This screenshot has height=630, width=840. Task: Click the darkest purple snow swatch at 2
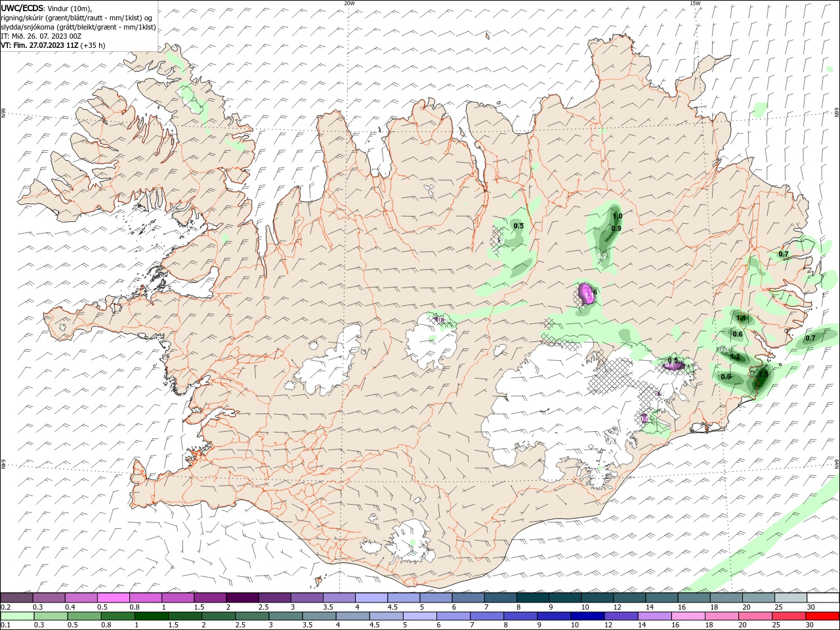pyautogui.click(x=242, y=598)
